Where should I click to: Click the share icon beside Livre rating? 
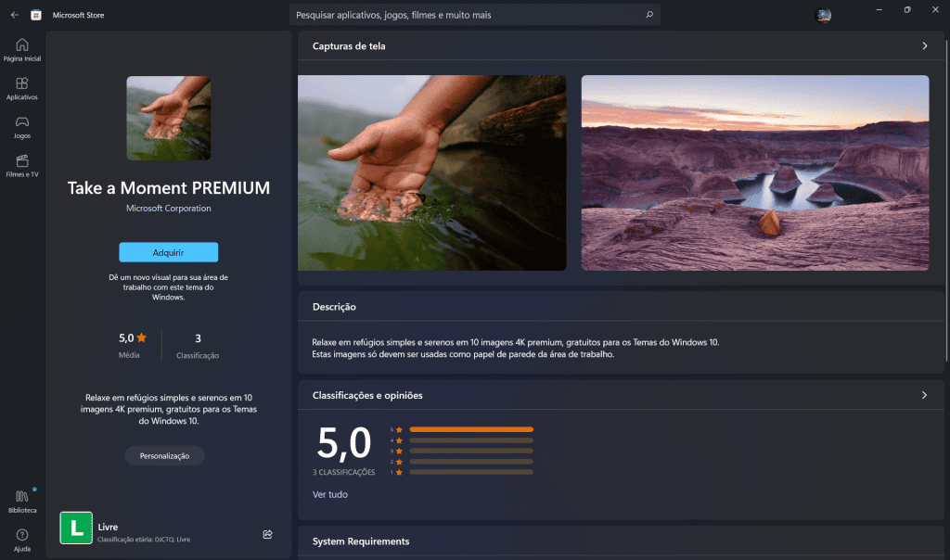[x=268, y=534]
